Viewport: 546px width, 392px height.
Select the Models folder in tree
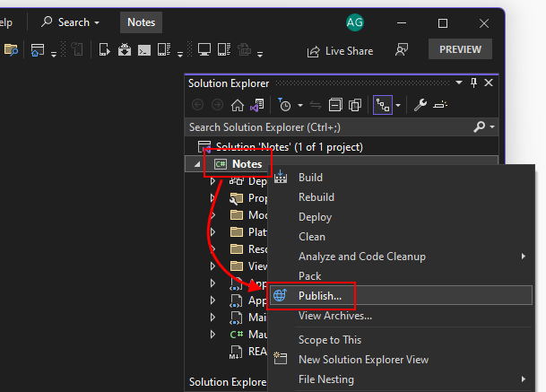pyautogui.click(x=248, y=215)
